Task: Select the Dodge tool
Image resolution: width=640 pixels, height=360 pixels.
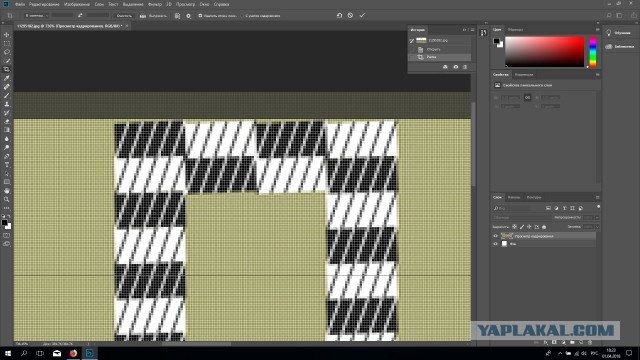Action: click(7, 147)
